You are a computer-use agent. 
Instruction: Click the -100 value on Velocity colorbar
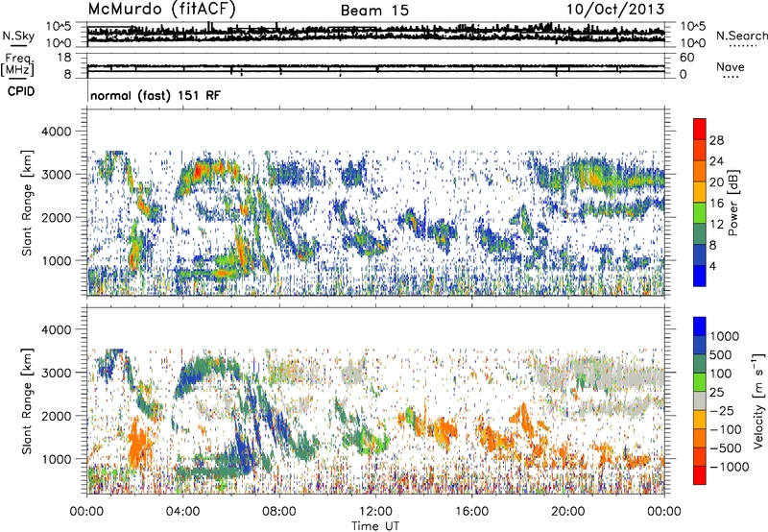click(x=726, y=429)
